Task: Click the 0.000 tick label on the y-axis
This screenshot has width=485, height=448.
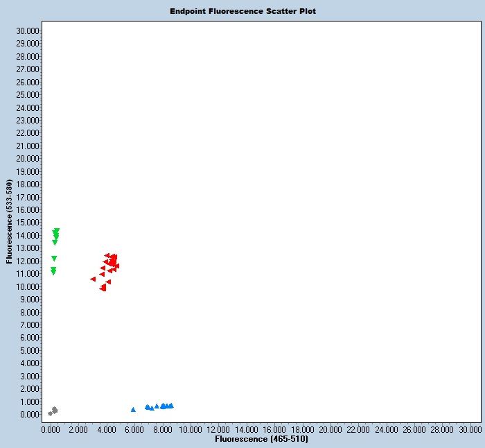Action: coord(29,415)
